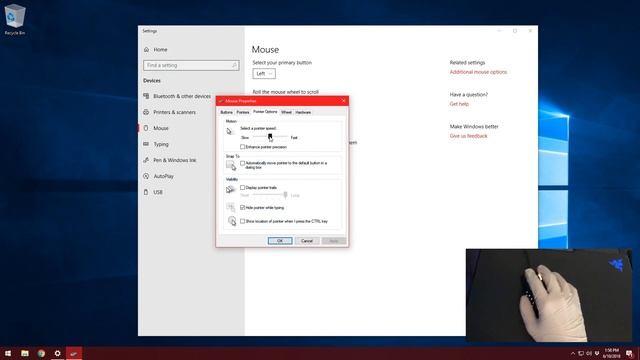Click the Give us feedback link
Image resolution: width=640 pixels, height=360 pixels.
(x=469, y=136)
